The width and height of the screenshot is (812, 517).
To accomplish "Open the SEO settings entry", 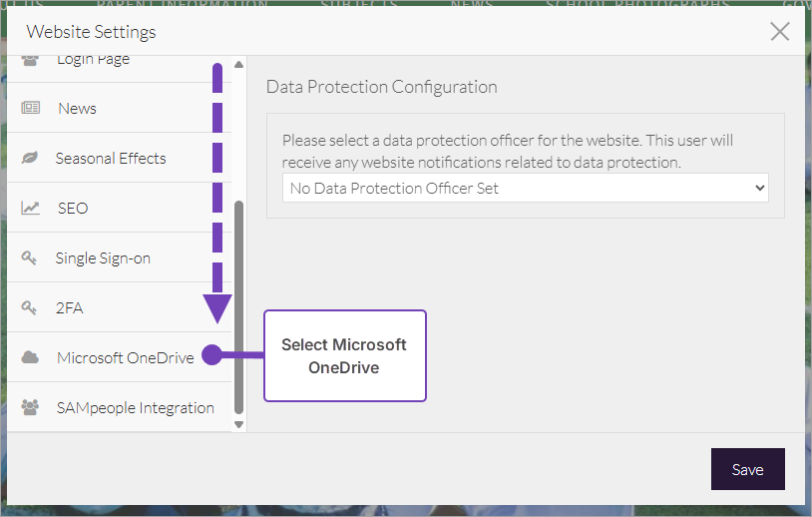I will click(x=73, y=208).
